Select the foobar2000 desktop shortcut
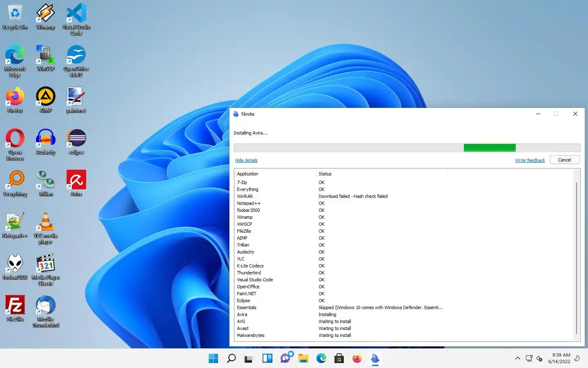This screenshot has width=588, height=368. (15, 267)
